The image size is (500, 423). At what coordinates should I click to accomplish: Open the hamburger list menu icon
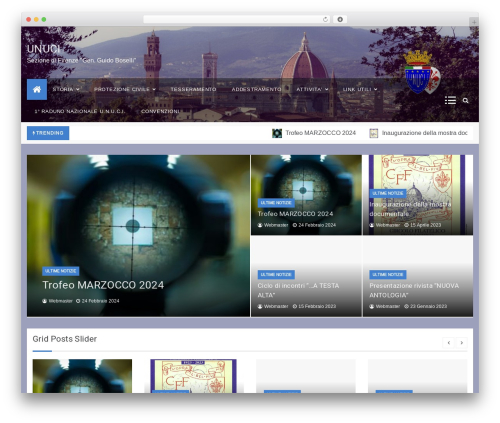point(450,100)
